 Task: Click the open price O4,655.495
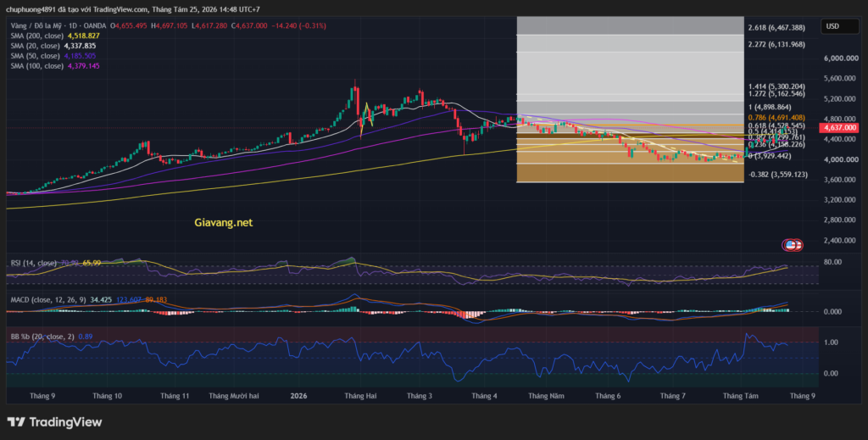129,25
